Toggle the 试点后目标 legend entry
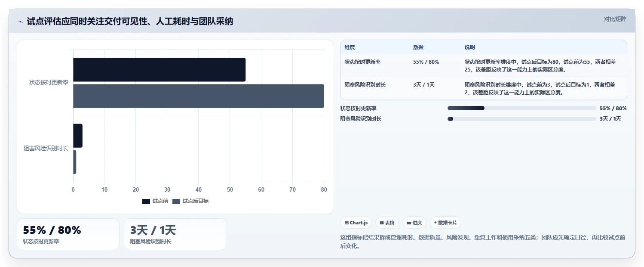 190,201
